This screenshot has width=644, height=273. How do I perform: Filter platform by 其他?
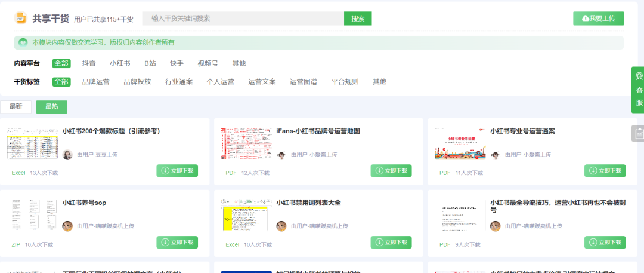pyautogui.click(x=239, y=63)
